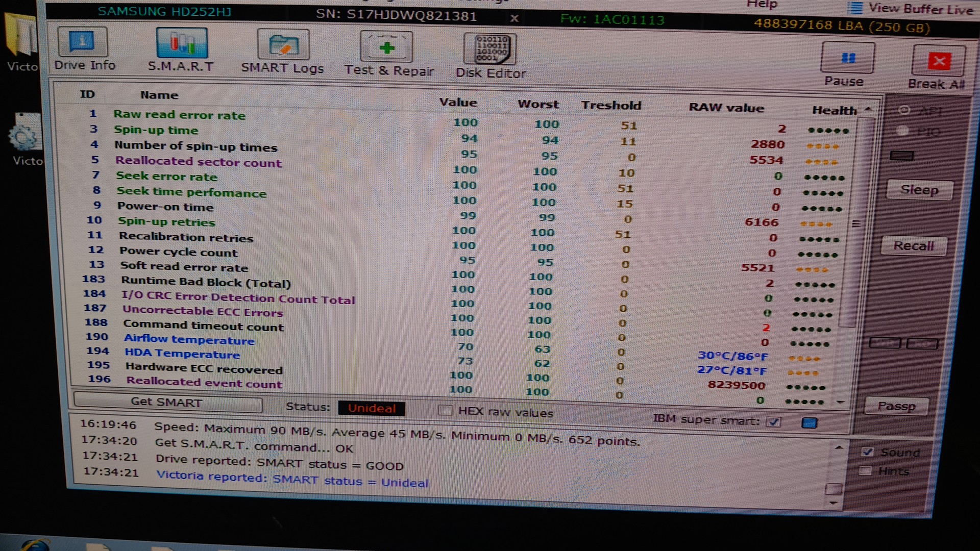This screenshot has width=980, height=551.
Task: Select the API radio button
Action: coord(904,110)
